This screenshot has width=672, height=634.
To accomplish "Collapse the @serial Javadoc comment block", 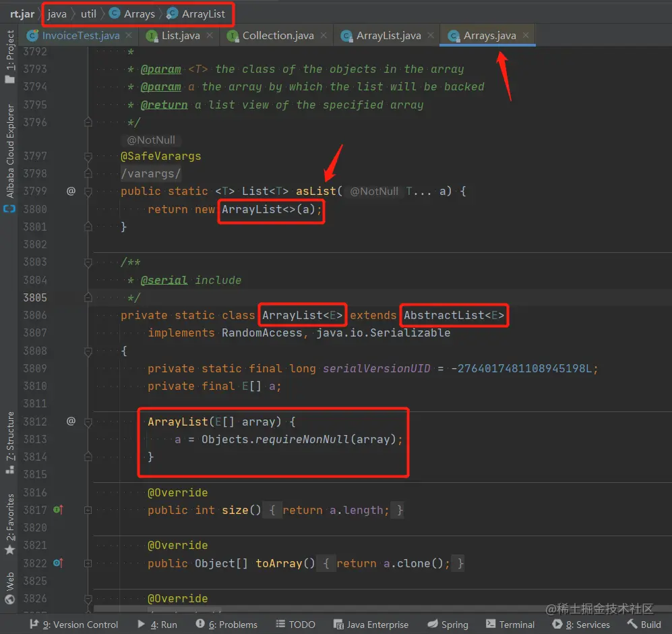I will (x=88, y=262).
